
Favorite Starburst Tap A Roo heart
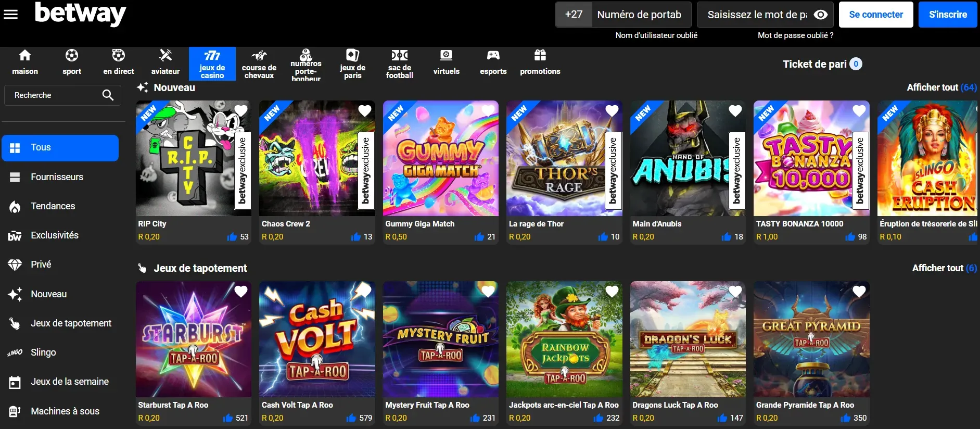pos(241,292)
